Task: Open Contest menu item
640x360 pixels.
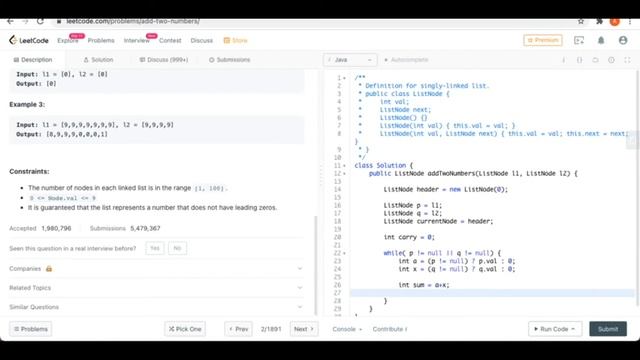Action: pyautogui.click(x=170, y=40)
